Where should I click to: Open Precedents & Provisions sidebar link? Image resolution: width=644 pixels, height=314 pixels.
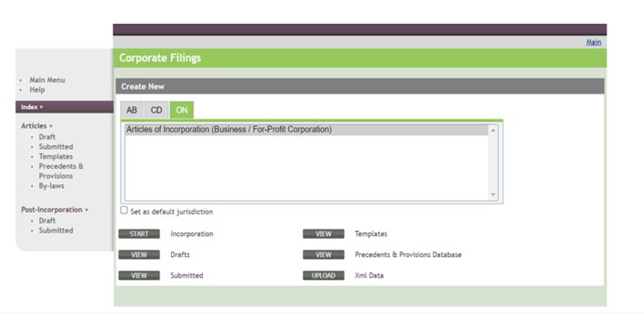[x=61, y=171]
